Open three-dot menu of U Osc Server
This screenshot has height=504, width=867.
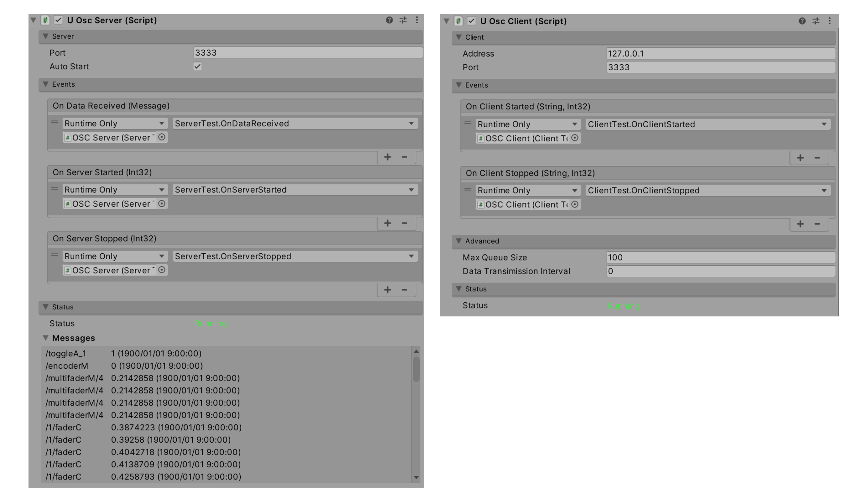tap(417, 20)
